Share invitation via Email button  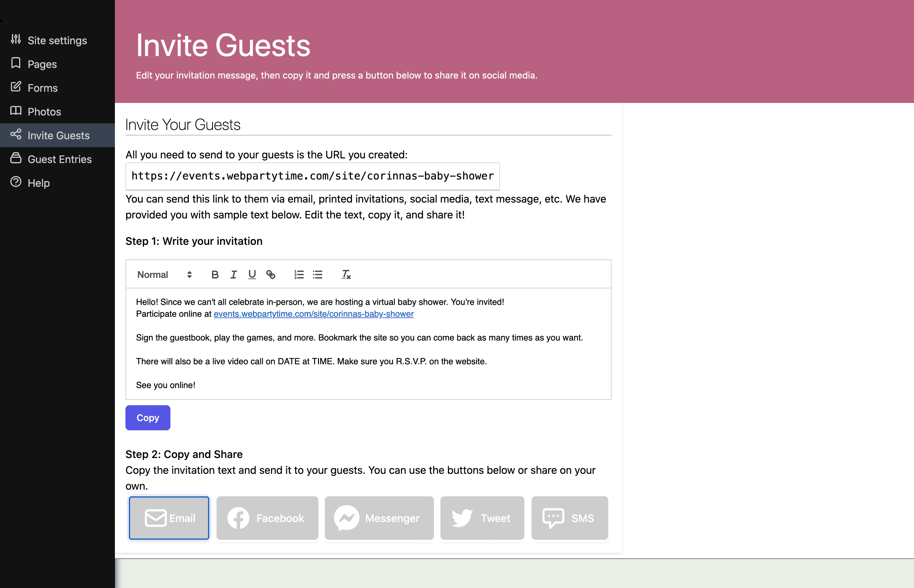click(169, 518)
